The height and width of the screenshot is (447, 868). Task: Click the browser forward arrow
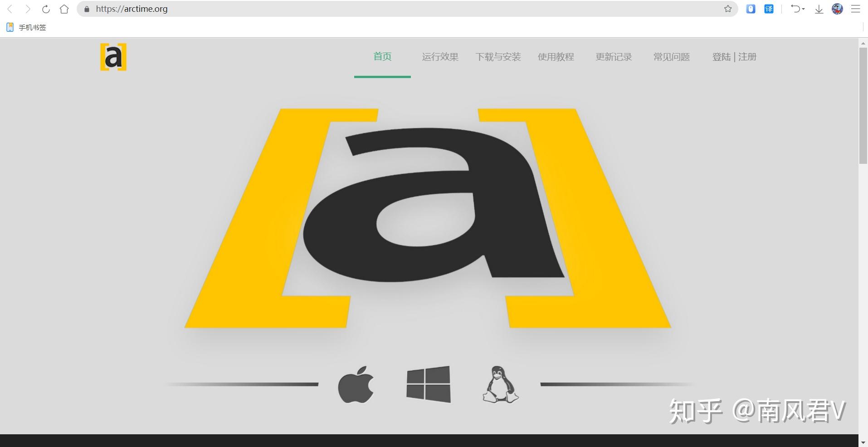(x=28, y=9)
